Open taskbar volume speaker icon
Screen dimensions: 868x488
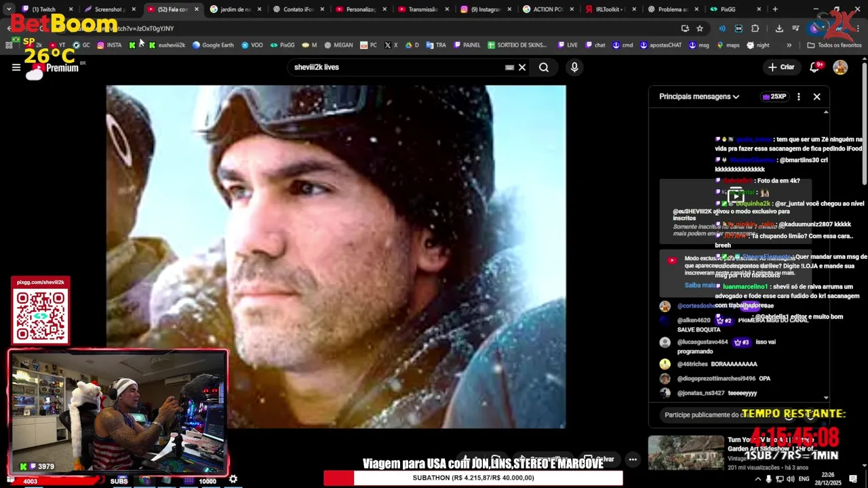tap(791, 479)
